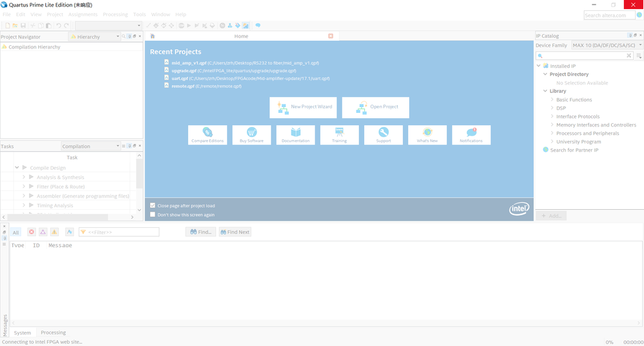Open recent project upgrade.qpf
Viewport: 644px width, 346px height.
pyautogui.click(x=233, y=71)
